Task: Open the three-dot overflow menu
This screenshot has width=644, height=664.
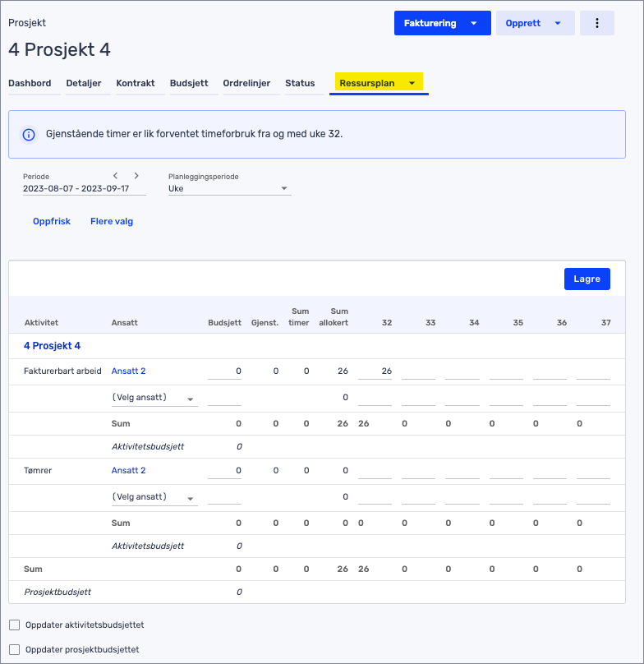Action: tap(597, 23)
